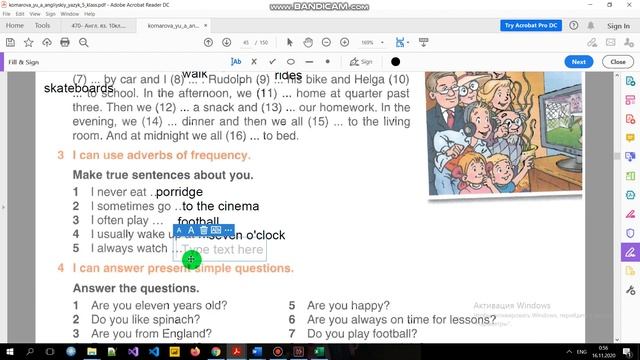Open the black color picker

(x=396, y=62)
